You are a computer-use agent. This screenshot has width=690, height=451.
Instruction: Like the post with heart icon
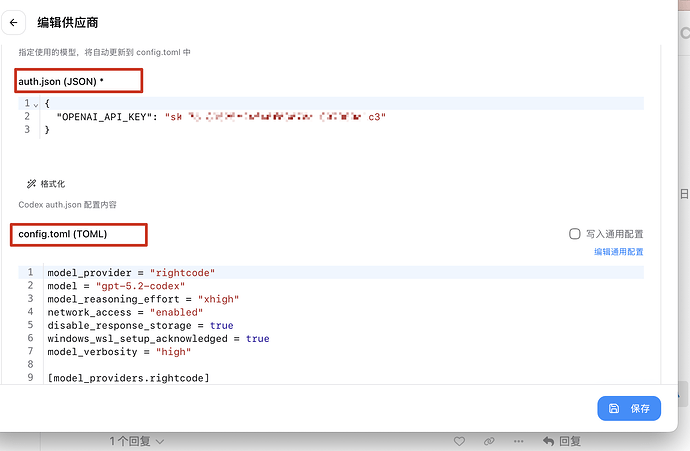tap(459, 441)
